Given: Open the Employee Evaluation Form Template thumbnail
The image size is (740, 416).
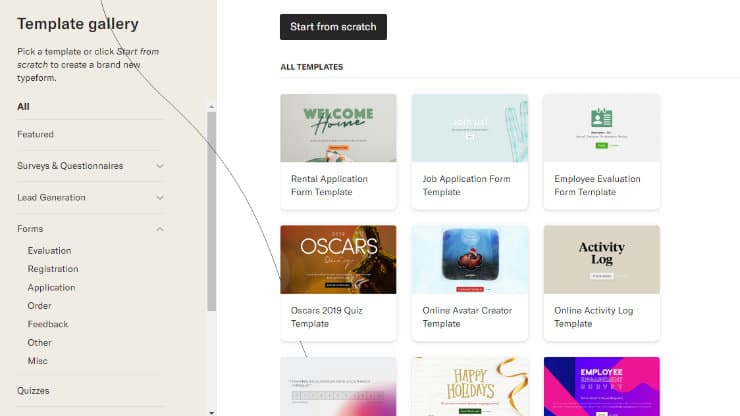Looking at the screenshot, I should click(x=601, y=128).
